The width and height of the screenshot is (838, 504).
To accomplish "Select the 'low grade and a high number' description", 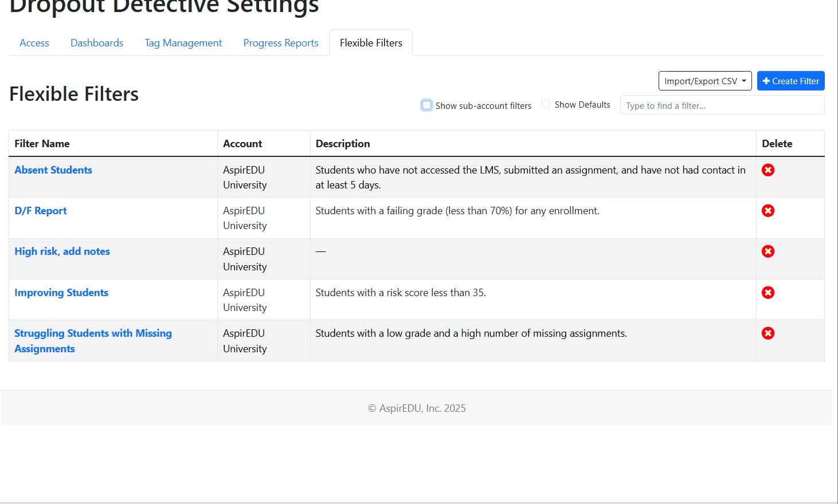I will (x=471, y=333).
